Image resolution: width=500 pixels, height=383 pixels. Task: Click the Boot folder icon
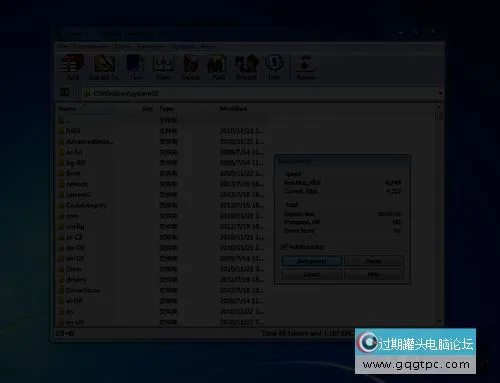[61, 173]
